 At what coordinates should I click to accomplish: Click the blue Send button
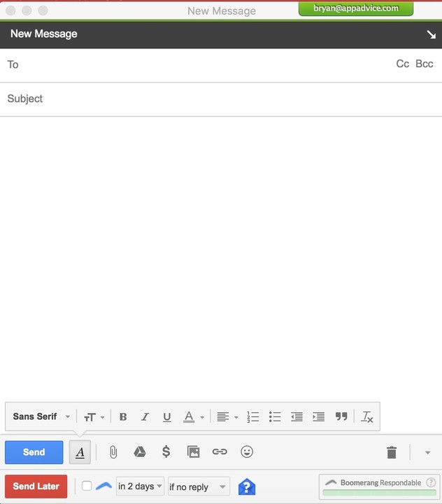(34, 452)
